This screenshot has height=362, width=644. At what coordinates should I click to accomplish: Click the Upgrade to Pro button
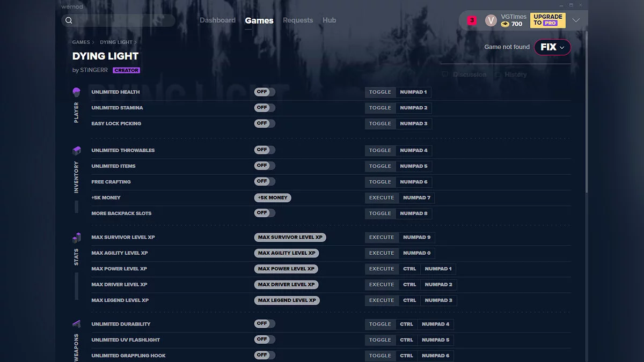[547, 20]
